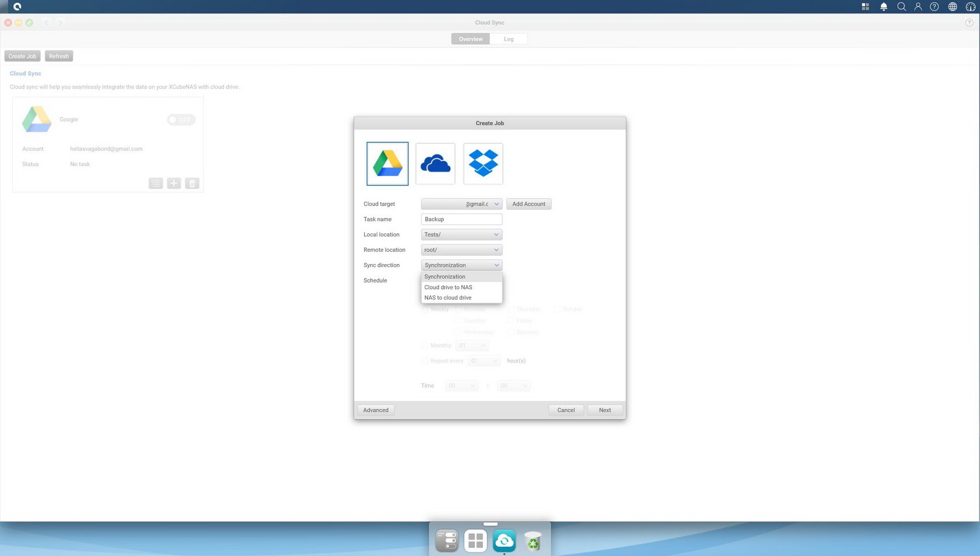The height and width of the screenshot is (556, 980).
Task: Open the task list icon on Google card
Action: [156, 184]
